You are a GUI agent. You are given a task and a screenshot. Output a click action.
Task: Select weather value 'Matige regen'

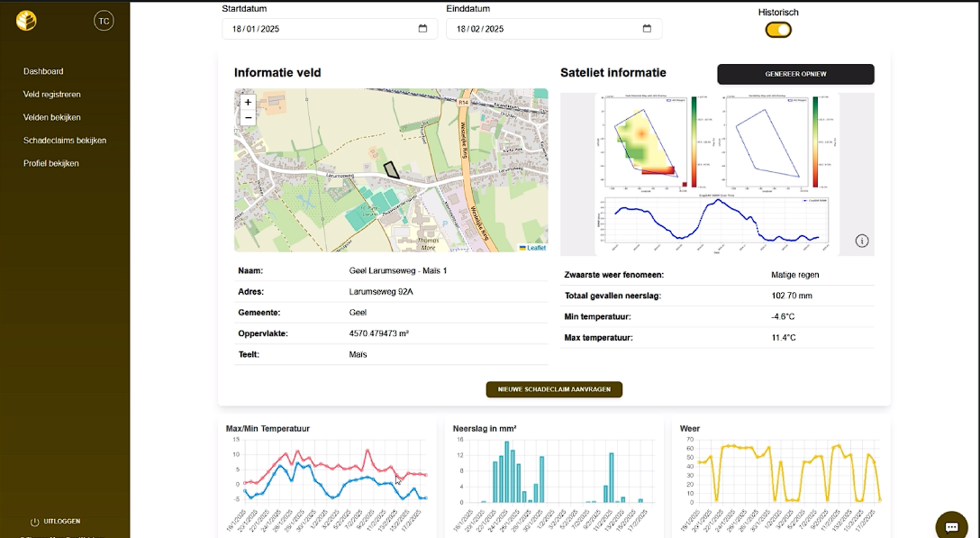pos(795,275)
